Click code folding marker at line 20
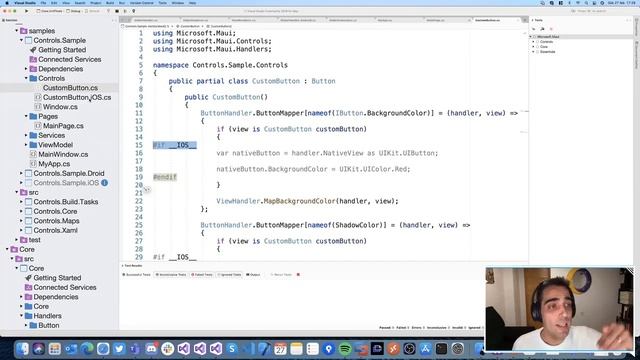 click(x=147, y=189)
